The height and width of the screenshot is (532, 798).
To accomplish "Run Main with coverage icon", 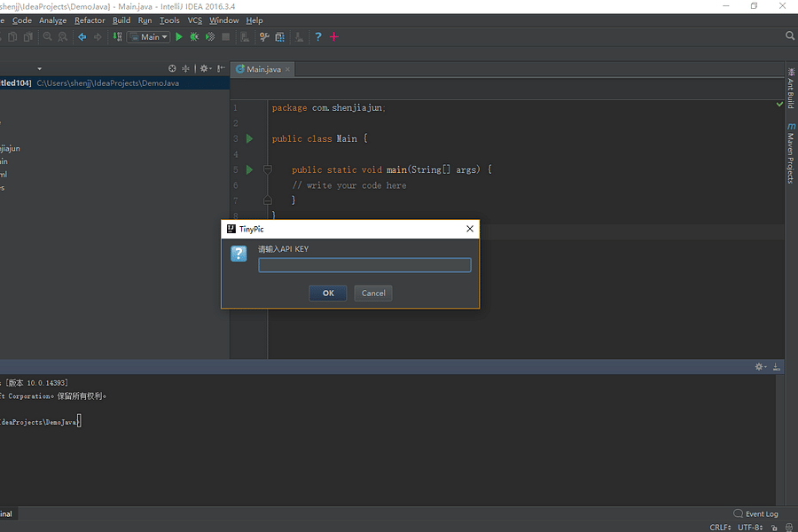I will [209, 36].
